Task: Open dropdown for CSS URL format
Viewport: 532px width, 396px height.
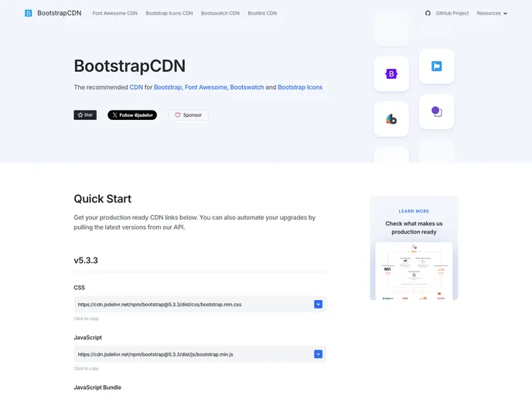Action: click(x=319, y=305)
